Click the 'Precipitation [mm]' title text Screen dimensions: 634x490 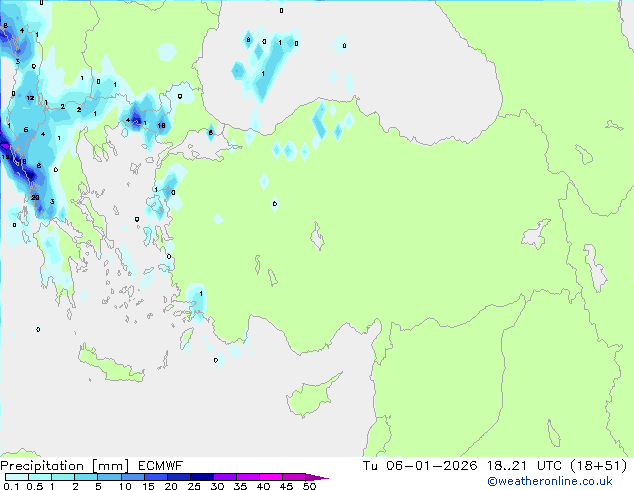pyautogui.click(x=65, y=466)
